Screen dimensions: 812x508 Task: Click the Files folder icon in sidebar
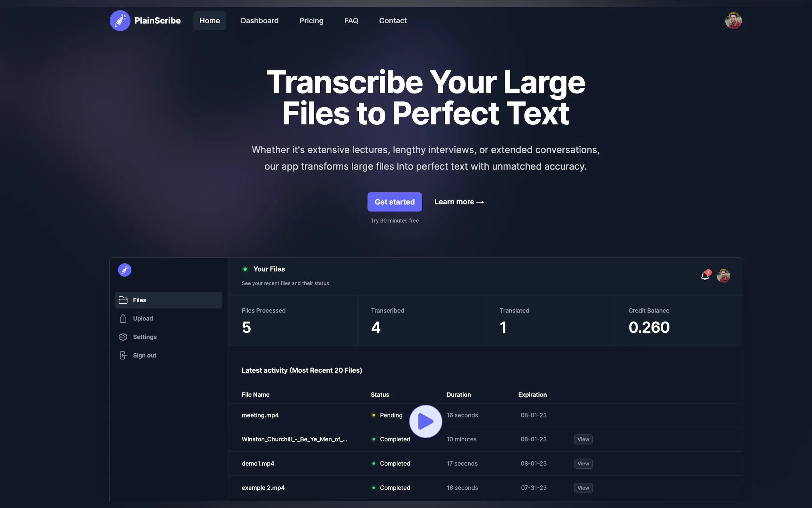tap(123, 300)
